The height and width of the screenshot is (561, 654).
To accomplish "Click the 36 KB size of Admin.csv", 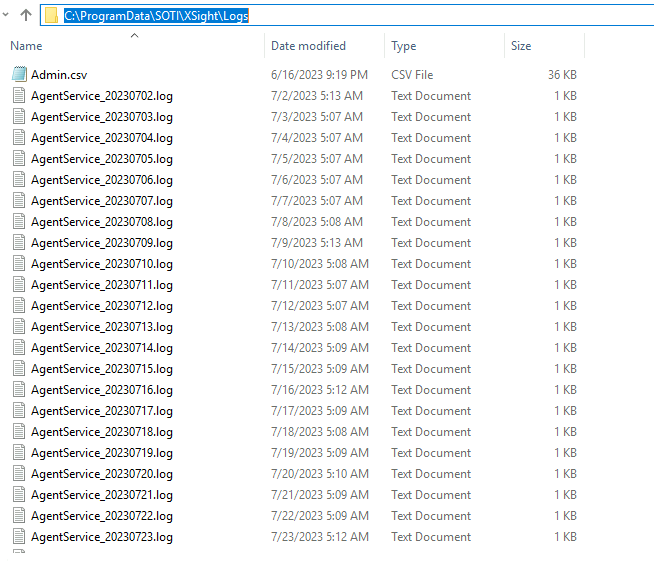I will click(x=562, y=75).
